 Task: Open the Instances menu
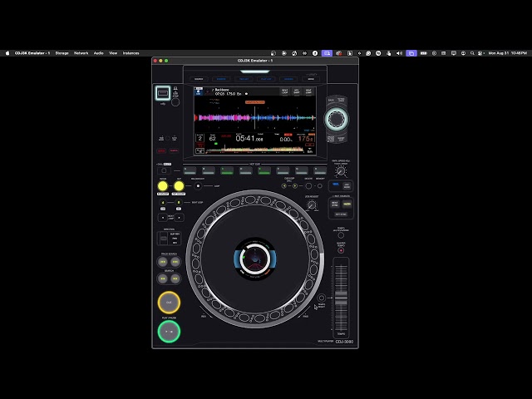(x=131, y=53)
